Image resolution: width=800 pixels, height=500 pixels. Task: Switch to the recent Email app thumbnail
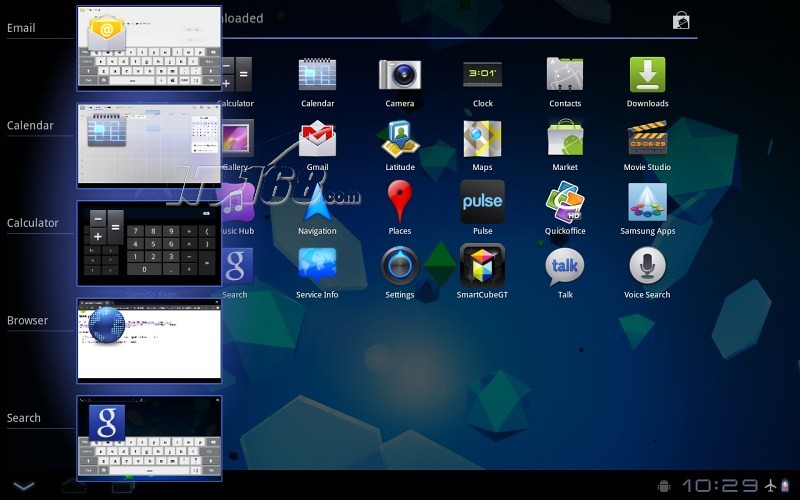149,48
